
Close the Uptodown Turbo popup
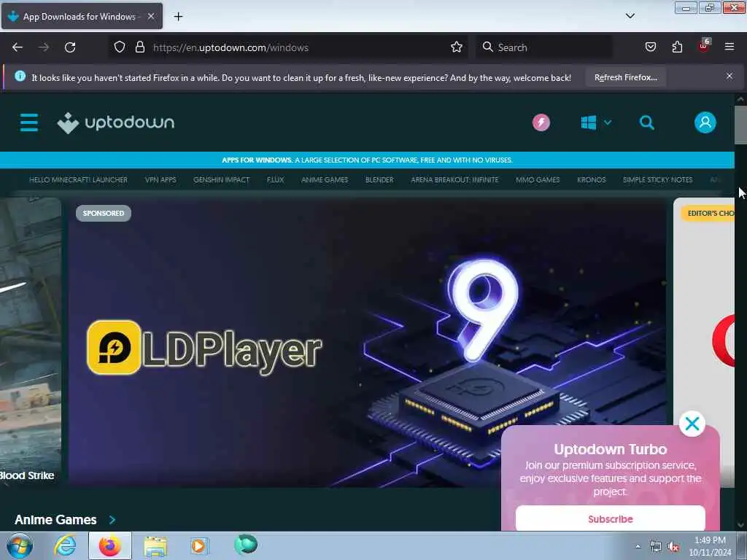pyautogui.click(x=692, y=424)
